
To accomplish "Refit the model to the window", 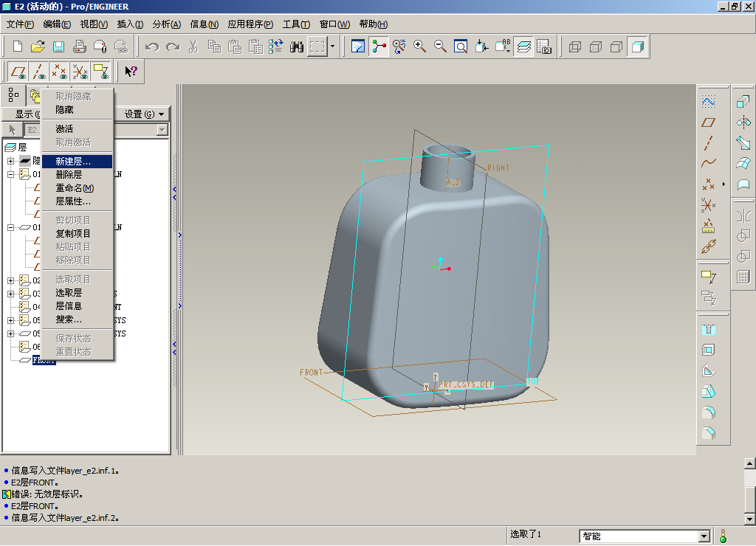I will point(461,46).
